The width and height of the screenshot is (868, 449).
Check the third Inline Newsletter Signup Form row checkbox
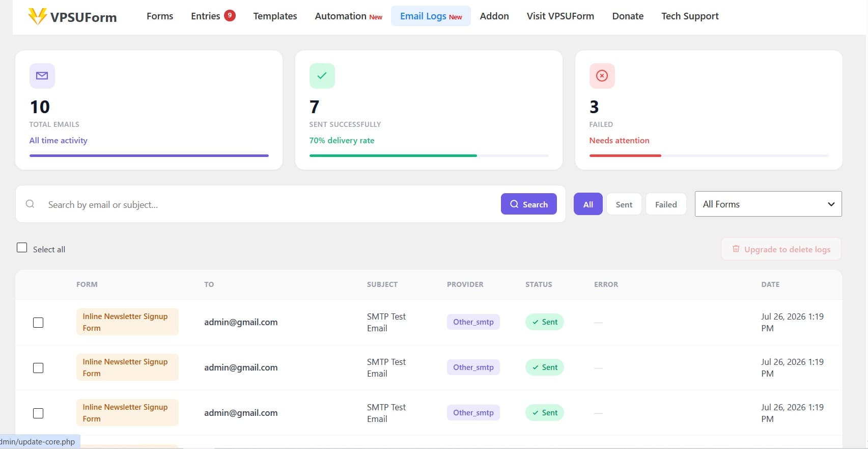(x=38, y=413)
